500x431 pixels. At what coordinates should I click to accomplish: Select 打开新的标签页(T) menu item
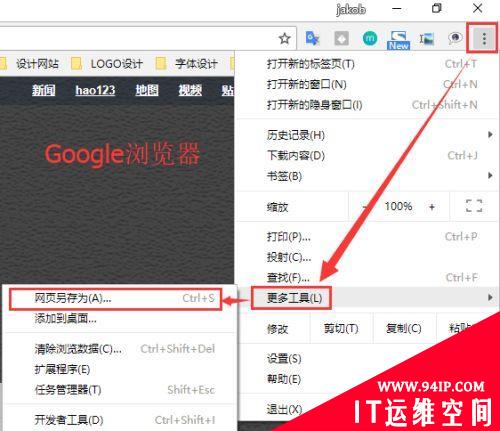[368, 64]
